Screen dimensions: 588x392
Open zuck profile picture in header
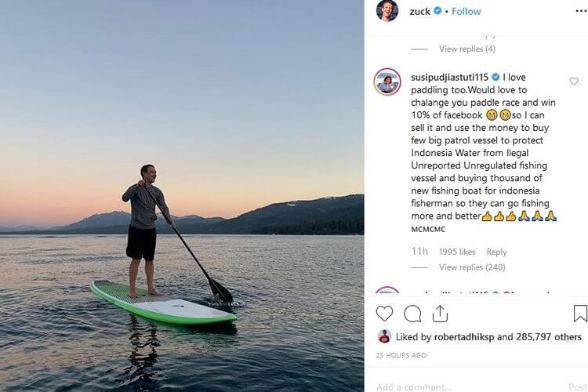(x=387, y=12)
